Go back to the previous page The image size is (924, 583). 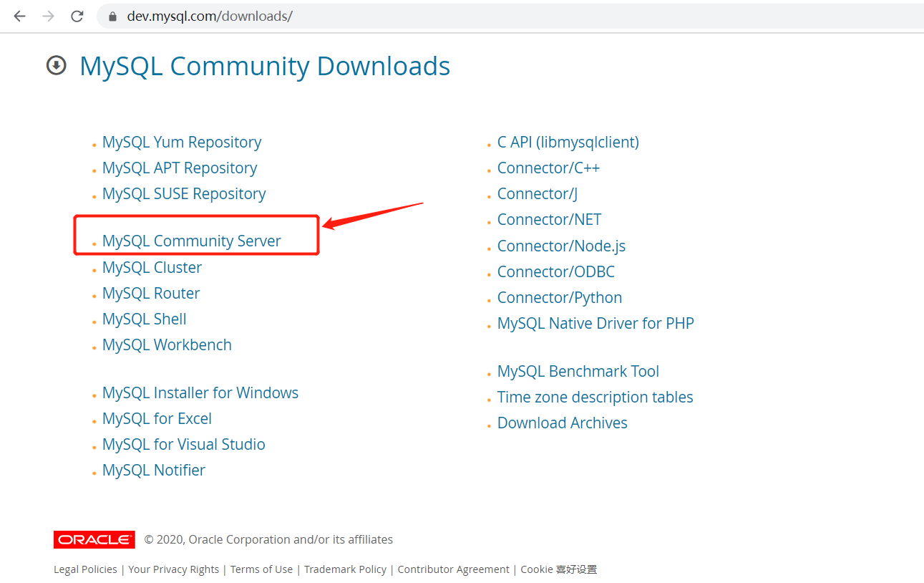pyautogui.click(x=19, y=16)
